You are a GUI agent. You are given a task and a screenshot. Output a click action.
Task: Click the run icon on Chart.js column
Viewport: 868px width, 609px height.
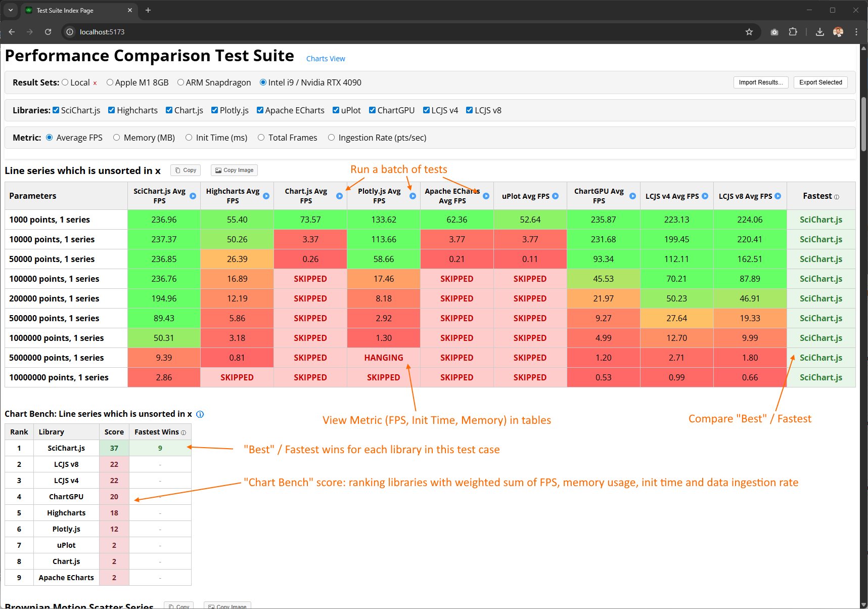point(340,196)
